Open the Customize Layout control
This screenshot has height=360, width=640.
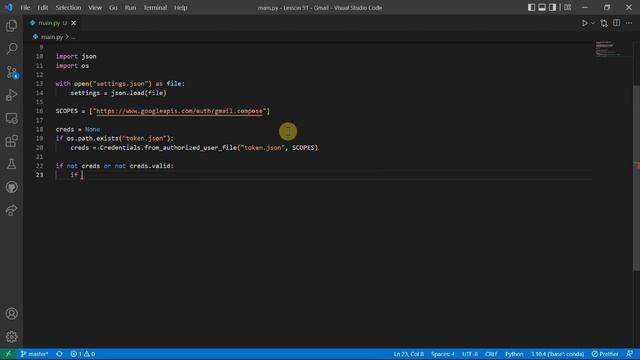567,7
